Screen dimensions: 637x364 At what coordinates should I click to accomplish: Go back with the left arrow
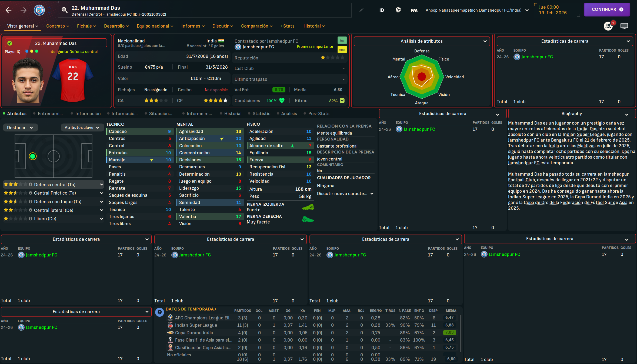click(9, 10)
